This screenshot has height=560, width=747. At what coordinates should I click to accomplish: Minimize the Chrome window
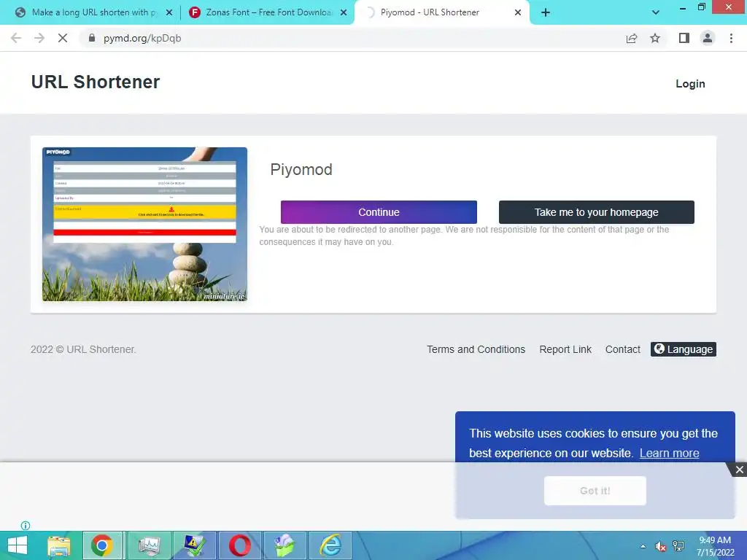682,7
